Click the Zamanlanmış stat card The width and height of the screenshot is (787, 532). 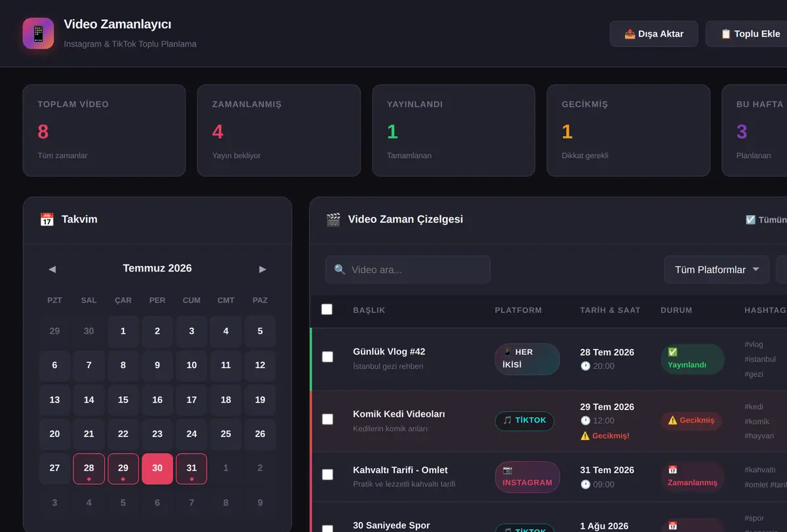tap(279, 131)
